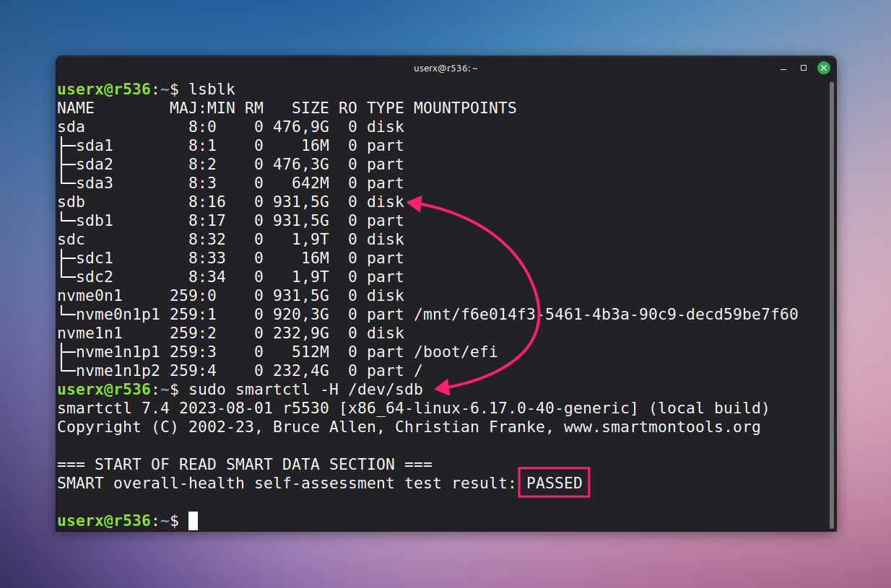The height and width of the screenshot is (588, 891).
Task: Click the MAJ:MIN column header
Action: (x=202, y=108)
